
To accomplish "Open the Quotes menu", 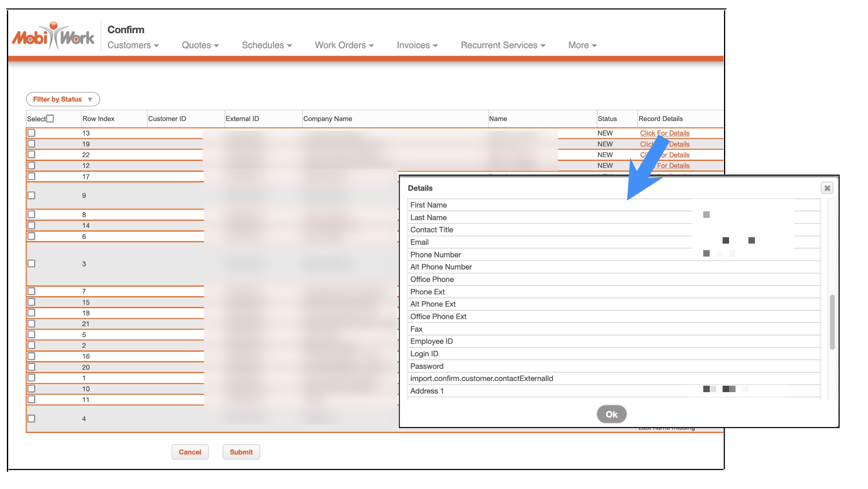I will point(200,45).
